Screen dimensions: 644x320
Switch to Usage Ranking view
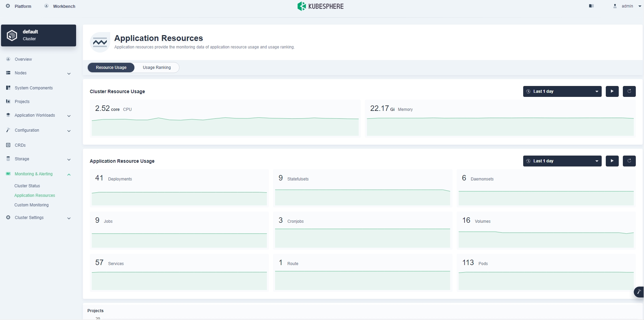point(157,68)
